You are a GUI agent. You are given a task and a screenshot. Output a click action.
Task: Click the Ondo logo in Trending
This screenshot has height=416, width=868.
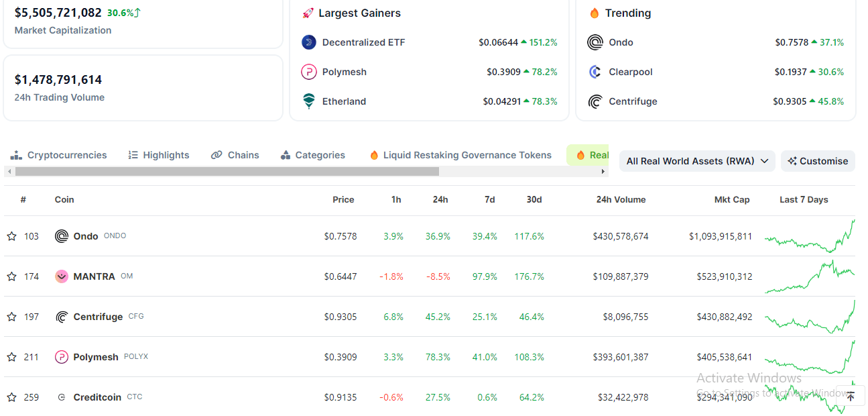point(595,42)
